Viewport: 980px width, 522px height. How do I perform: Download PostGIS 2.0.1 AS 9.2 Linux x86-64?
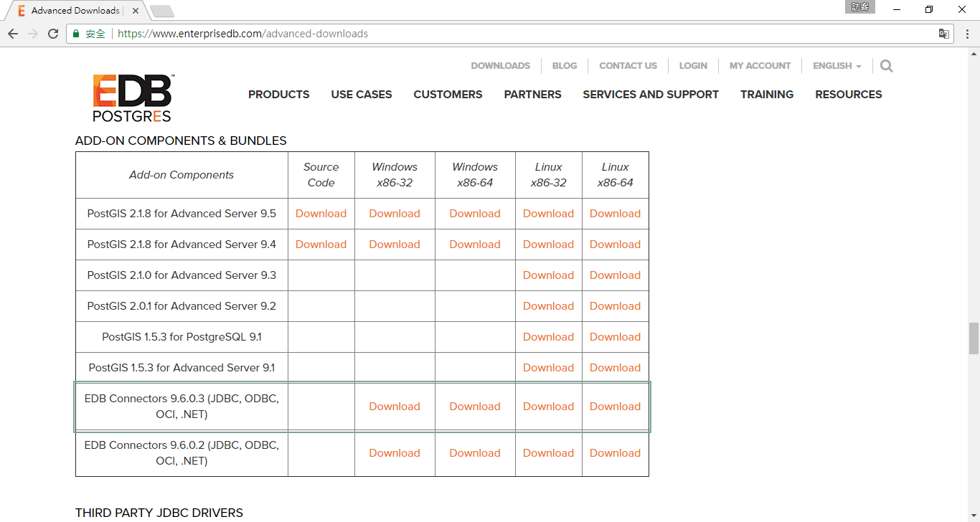tap(615, 306)
